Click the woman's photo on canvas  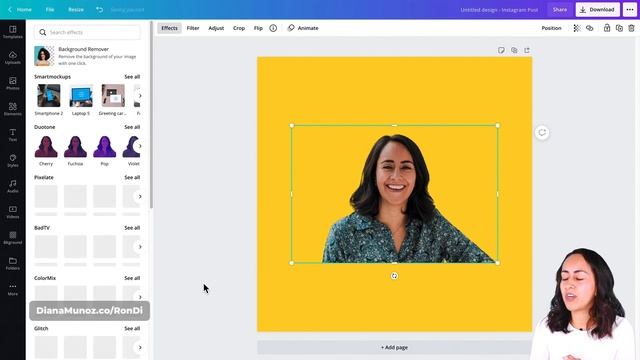tap(395, 194)
